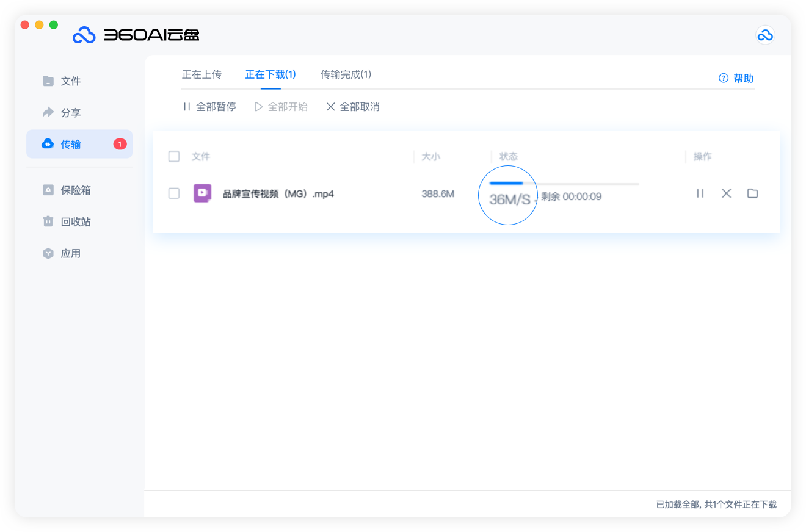This screenshot has width=806, height=532.
Task: Click the 状态 column header
Action: click(x=509, y=157)
